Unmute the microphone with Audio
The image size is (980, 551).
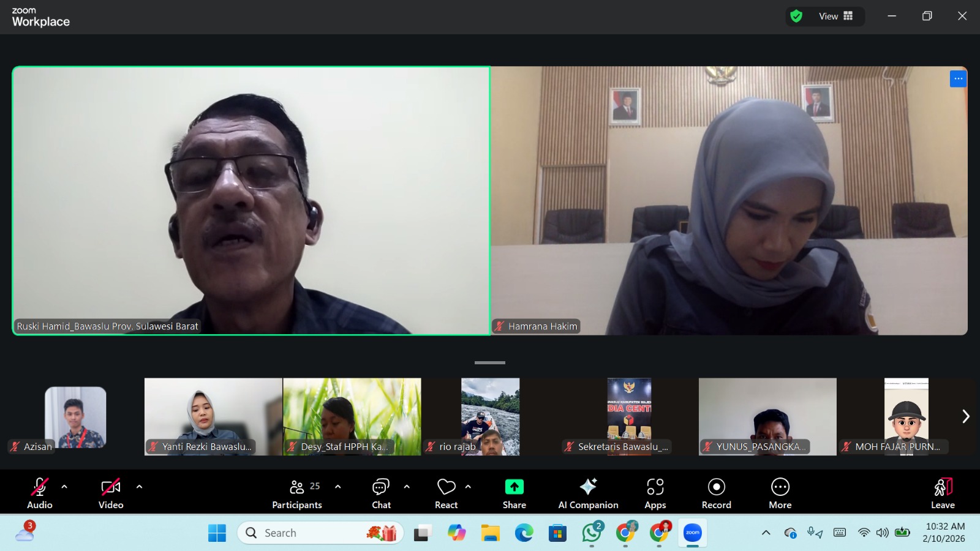click(39, 493)
